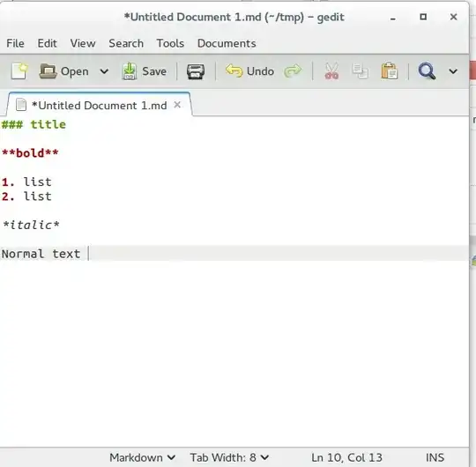Paste with the clipboard icon
The height and width of the screenshot is (467, 476).
click(x=390, y=71)
